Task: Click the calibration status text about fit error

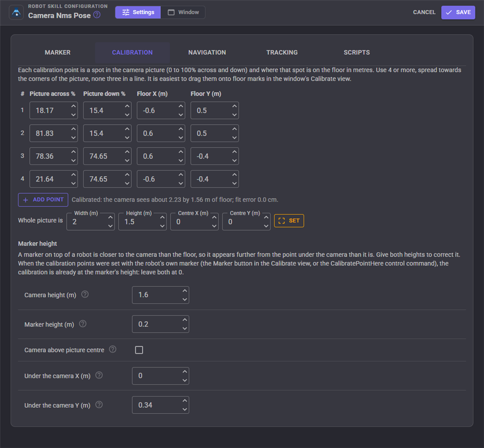Action: 175,199
